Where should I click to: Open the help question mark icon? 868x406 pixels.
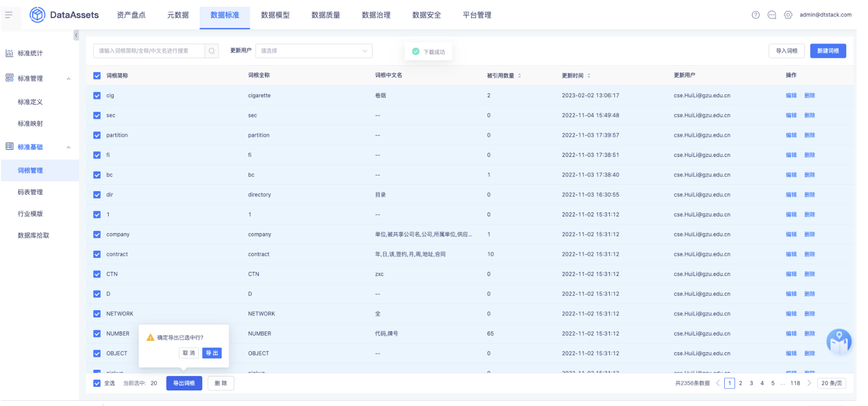756,15
